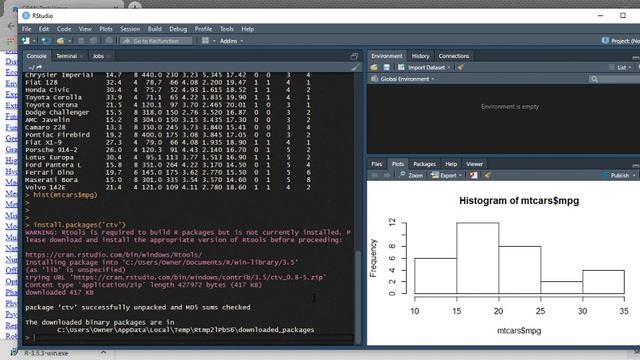Image resolution: width=640 pixels, height=360 pixels.
Task: Open the Addins dropdown
Action: (x=231, y=41)
